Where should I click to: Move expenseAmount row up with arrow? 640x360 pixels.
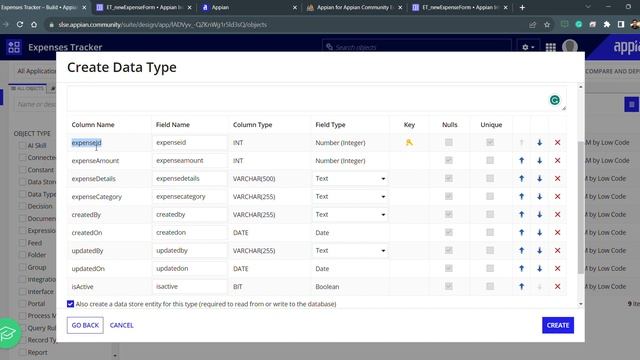coord(521,161)
